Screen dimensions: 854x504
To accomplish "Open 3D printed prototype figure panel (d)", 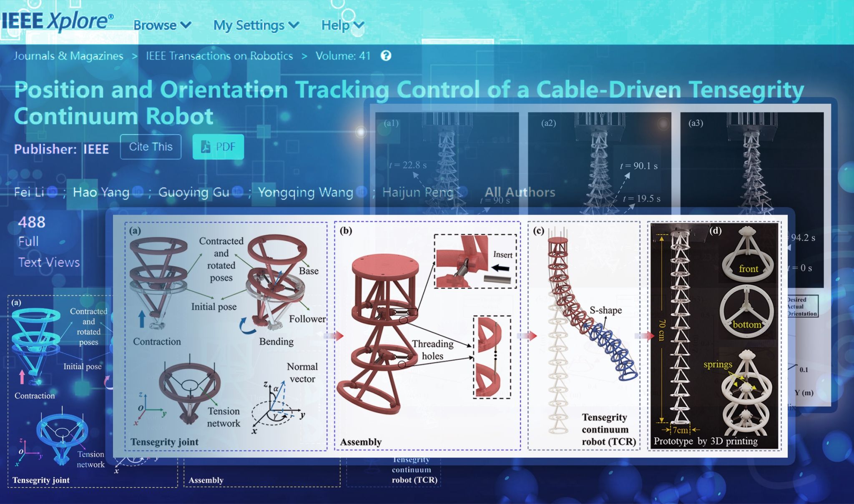I will tap(714, 336).
